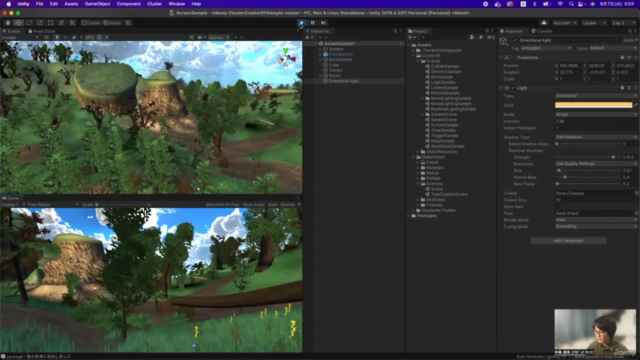
Task: Open the light Color swatch
Action: pos(593,105)
